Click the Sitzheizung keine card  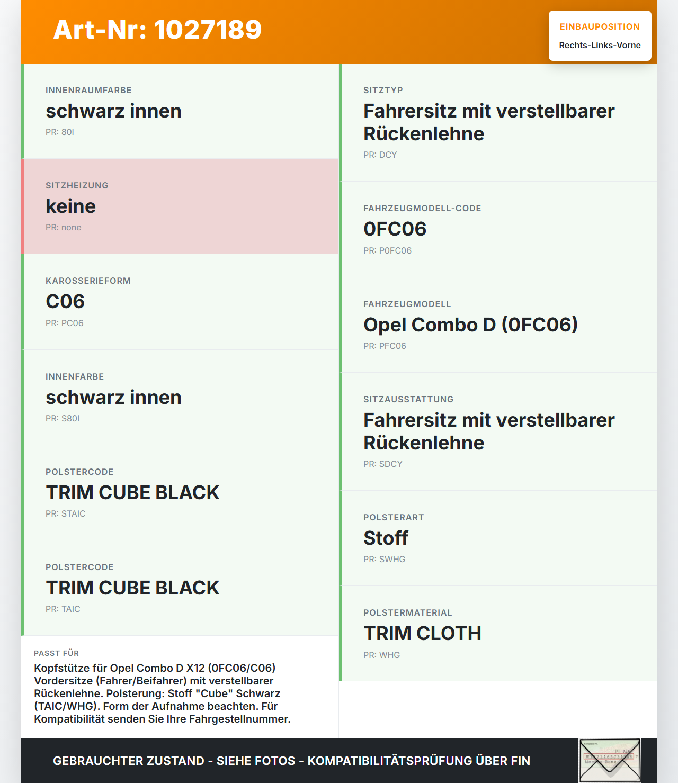(180, 206)
